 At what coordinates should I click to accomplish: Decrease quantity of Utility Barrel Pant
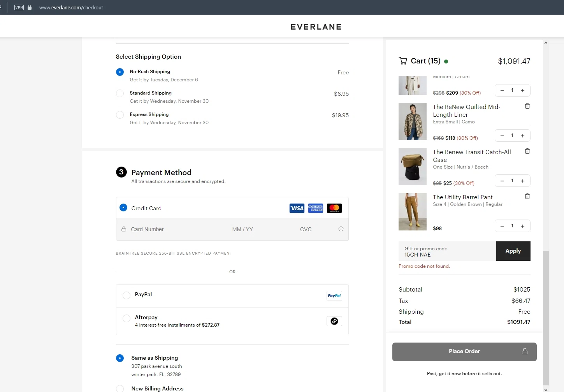[x=502, y=226]
